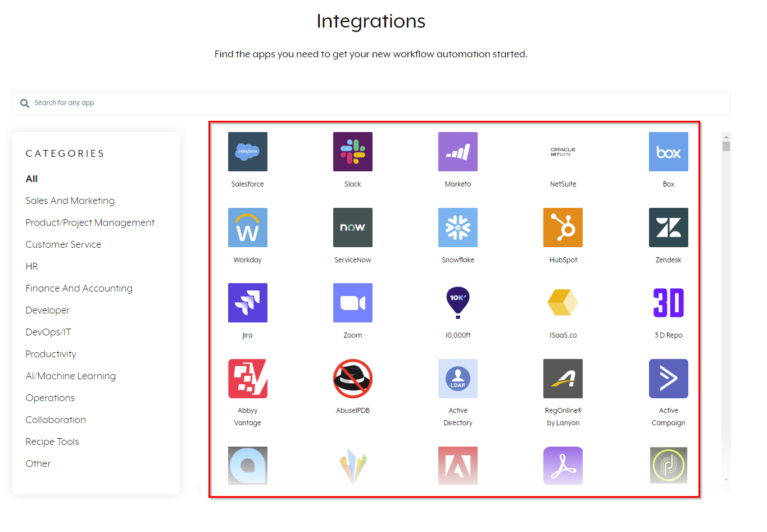Choose the Oracle NetSuite icon
Screen dimensions: 767x532
pyautogui.click(x=562, y=152)
